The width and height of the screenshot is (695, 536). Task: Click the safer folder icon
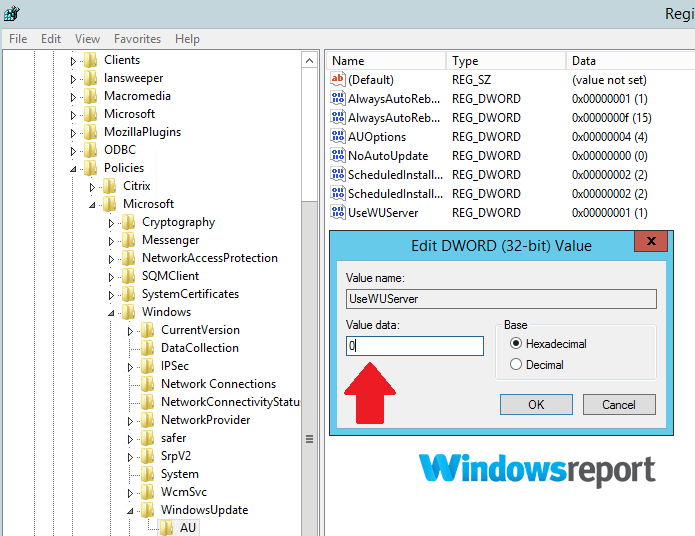(148, 438)
